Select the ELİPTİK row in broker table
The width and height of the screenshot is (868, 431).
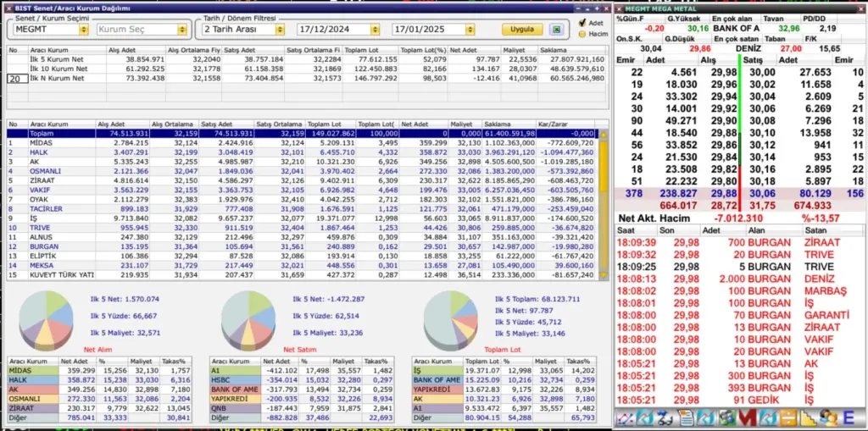click(303, 257)
